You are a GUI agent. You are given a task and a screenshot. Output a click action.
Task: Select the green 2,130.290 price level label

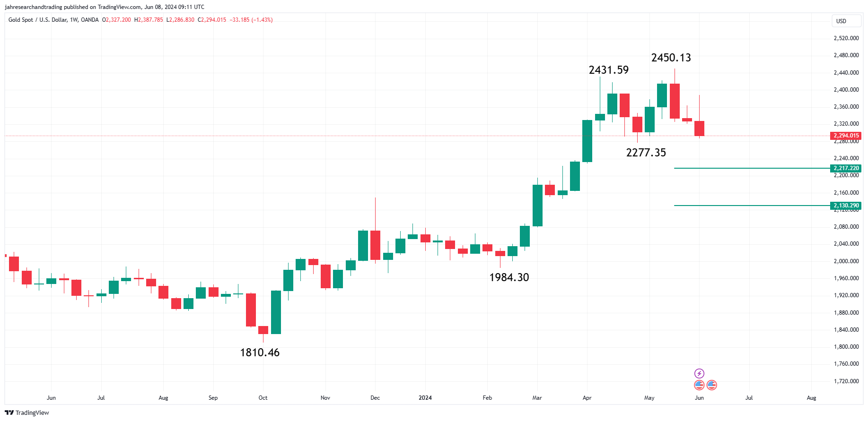pyautogui.click(x=846, y=206)
